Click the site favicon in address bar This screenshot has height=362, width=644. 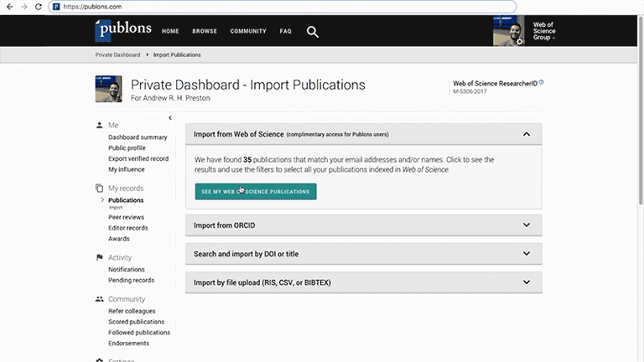click(56, 7)
